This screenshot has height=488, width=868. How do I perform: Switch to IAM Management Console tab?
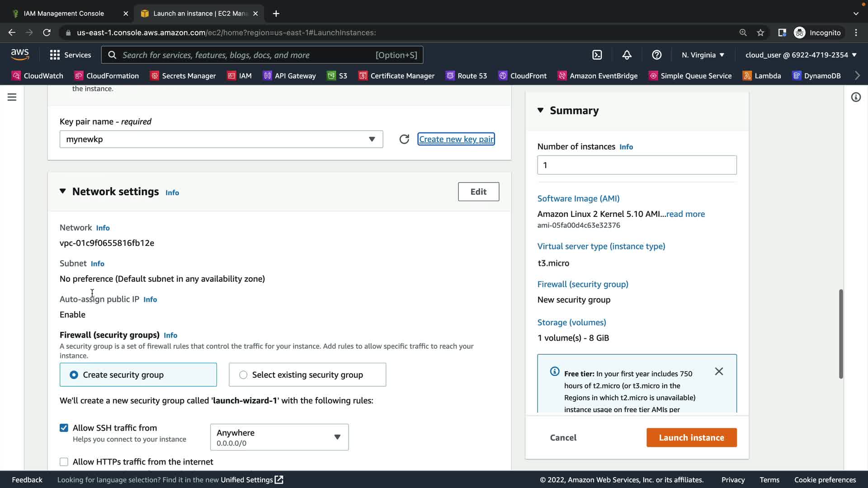click(64, 14)
